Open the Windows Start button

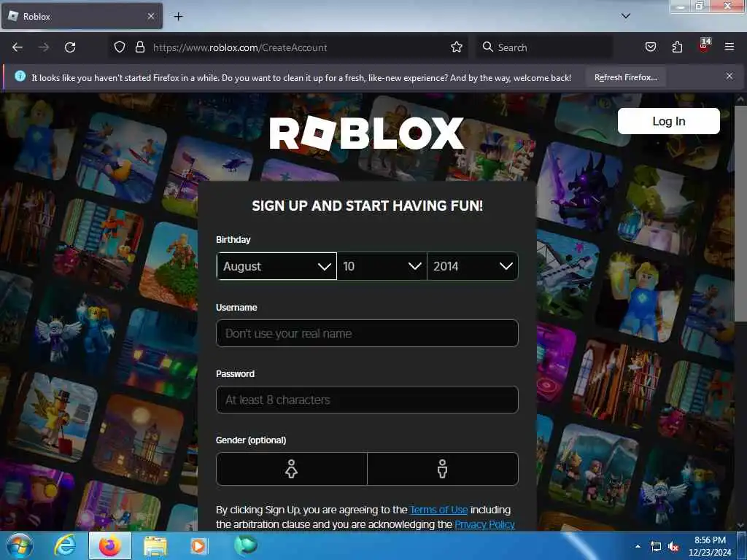tap(18, 545)
